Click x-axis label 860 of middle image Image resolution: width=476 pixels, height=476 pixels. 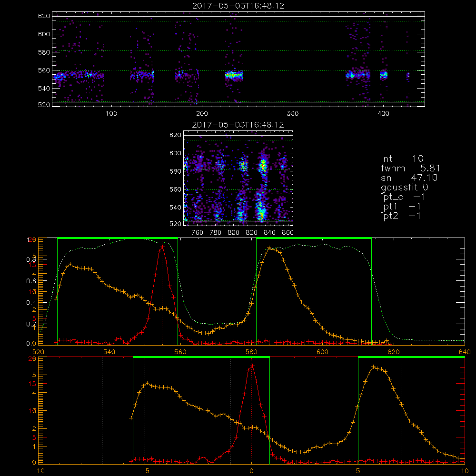pyautogui.click(x=288, y=233)
